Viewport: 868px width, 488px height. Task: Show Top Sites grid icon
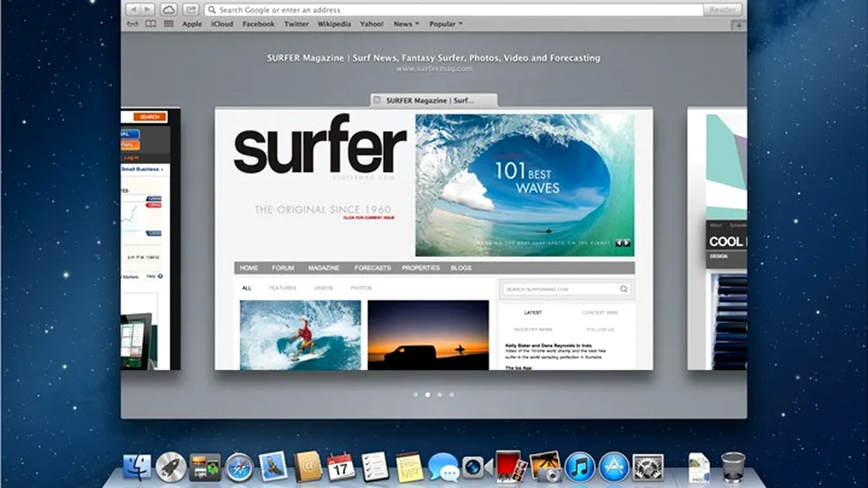tap(168, 24)
